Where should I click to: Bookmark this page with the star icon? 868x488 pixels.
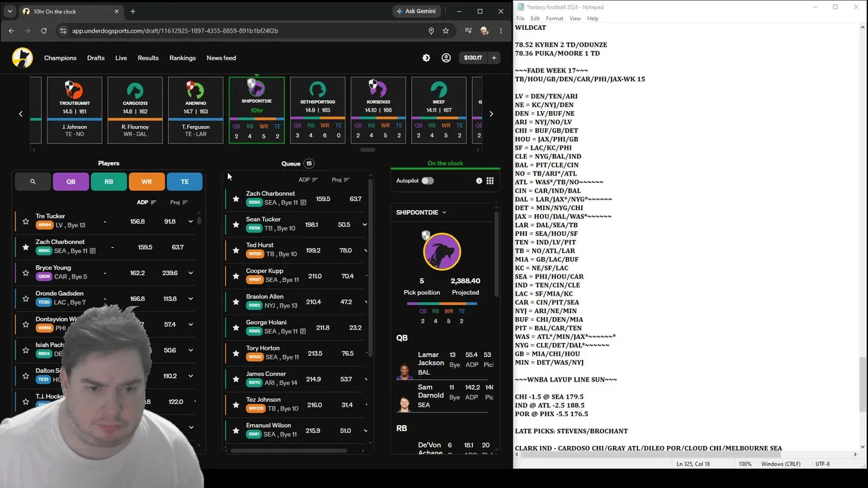(x=446, y=30)
